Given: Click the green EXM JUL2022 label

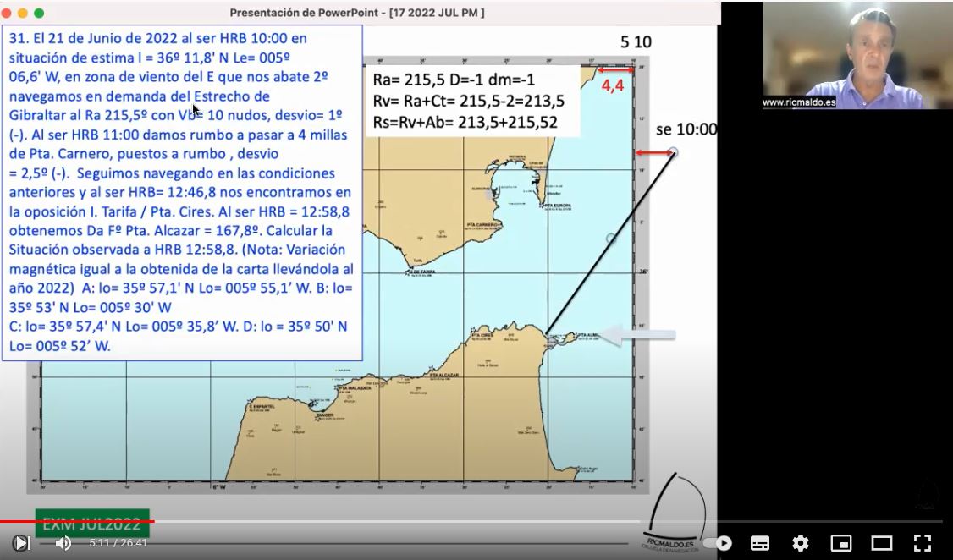Looking at the screenshot, I should (x=92, y=524).
